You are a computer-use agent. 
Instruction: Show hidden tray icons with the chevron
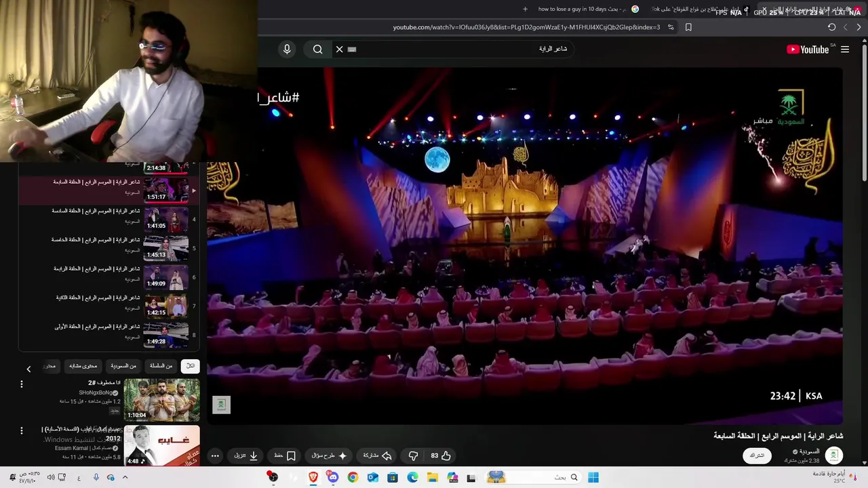pyautogui.click(x=125, y=477)
